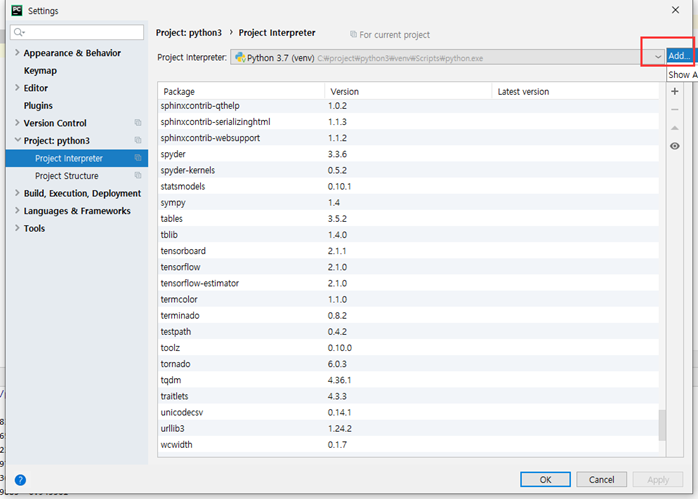Select tqdm package row
The height and width of the screenshot is (499, 698).
click(408, 380)
